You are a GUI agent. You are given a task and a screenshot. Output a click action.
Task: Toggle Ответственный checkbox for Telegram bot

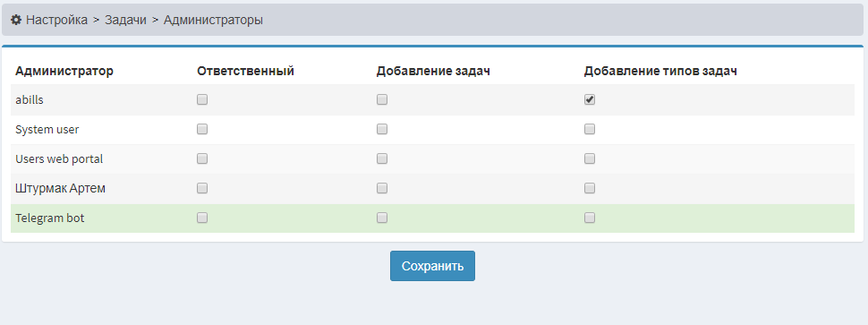tap(202, 218)
